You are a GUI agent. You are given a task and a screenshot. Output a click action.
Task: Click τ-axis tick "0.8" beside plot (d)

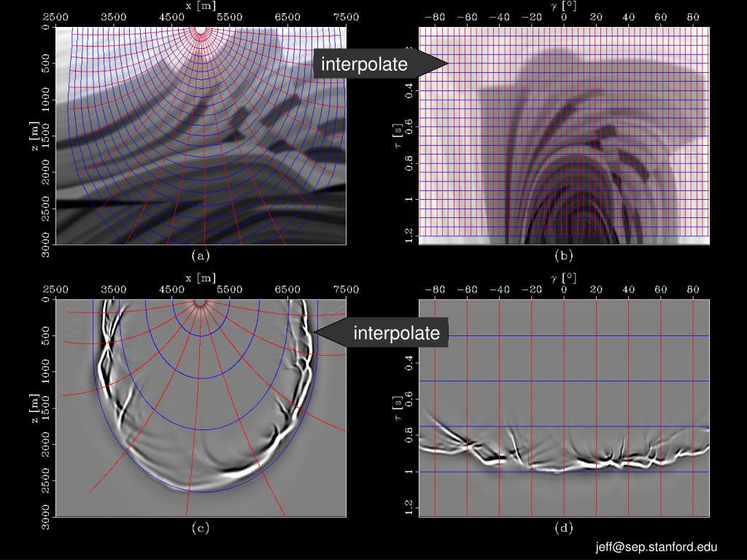[409, 436]
